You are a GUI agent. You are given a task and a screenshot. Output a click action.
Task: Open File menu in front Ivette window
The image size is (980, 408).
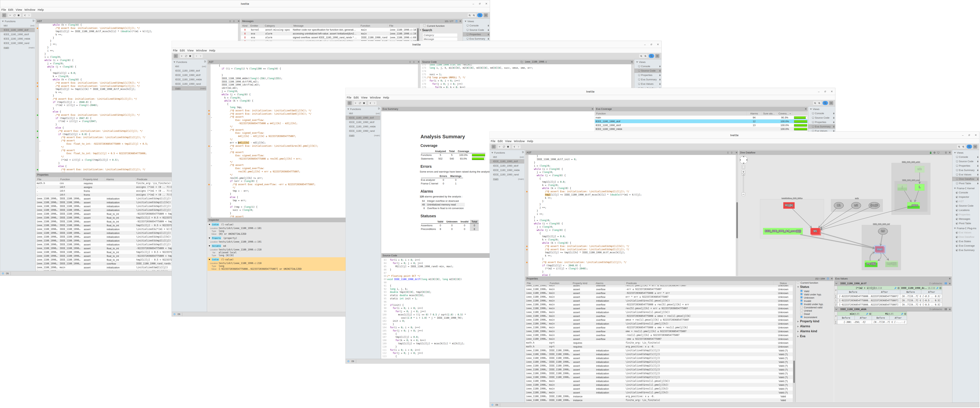(493, 141)
